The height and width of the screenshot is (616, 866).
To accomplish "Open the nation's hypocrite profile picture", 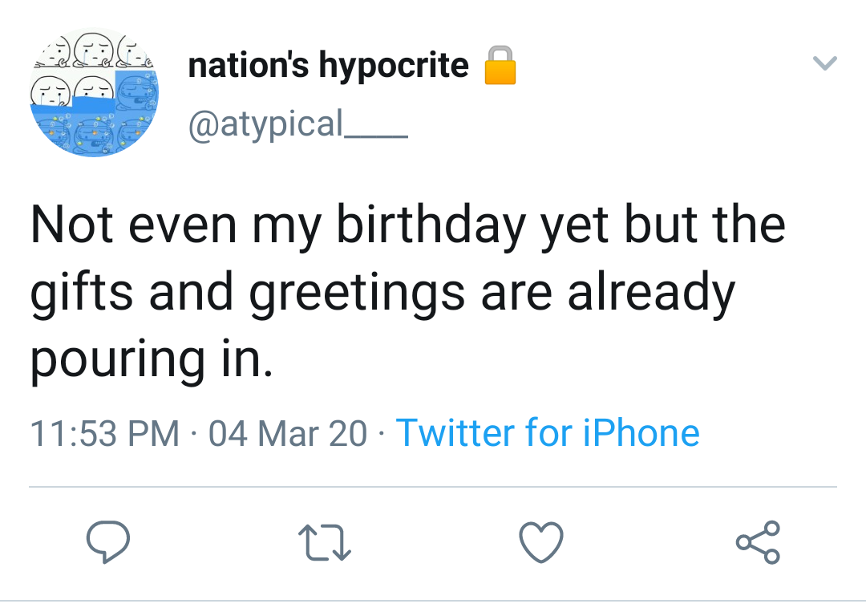I will point(94,92).
